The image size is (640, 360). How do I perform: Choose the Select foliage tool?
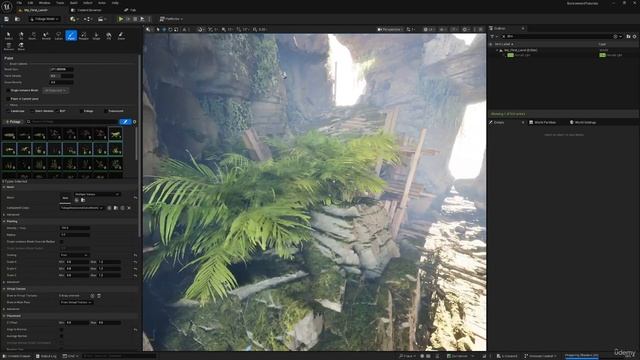click(9, 36)
